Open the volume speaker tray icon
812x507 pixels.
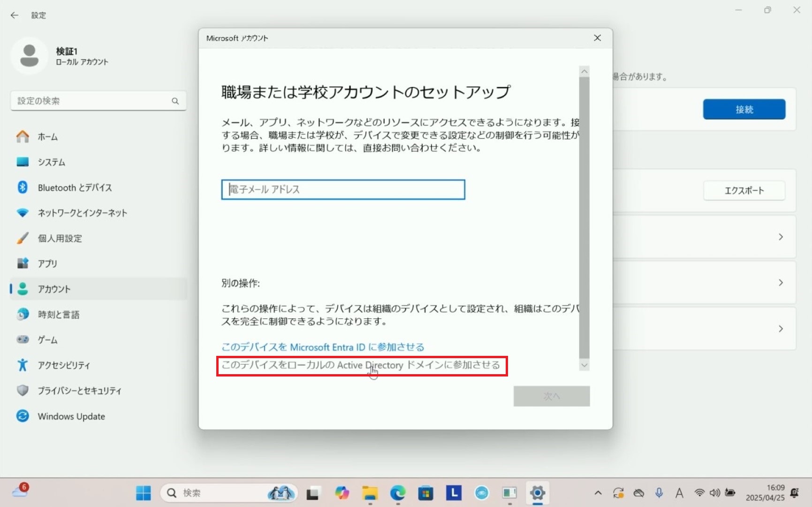pos(714,493)
